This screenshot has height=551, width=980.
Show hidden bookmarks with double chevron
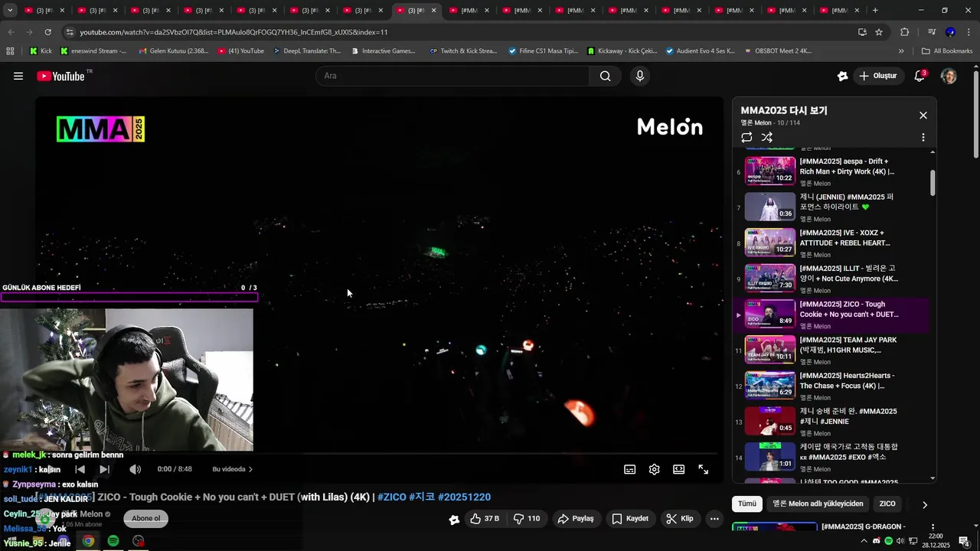[901, 51]
